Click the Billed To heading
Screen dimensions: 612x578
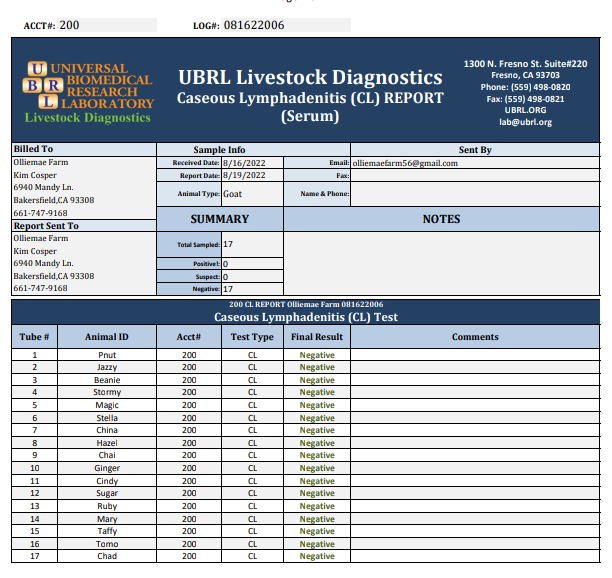[x=33, y=149]
